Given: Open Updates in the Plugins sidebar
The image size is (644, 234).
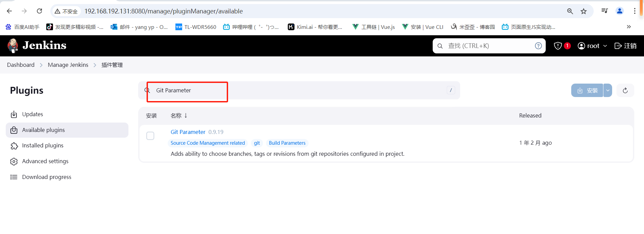Looking at the screenshot, I should coord(67,114).
